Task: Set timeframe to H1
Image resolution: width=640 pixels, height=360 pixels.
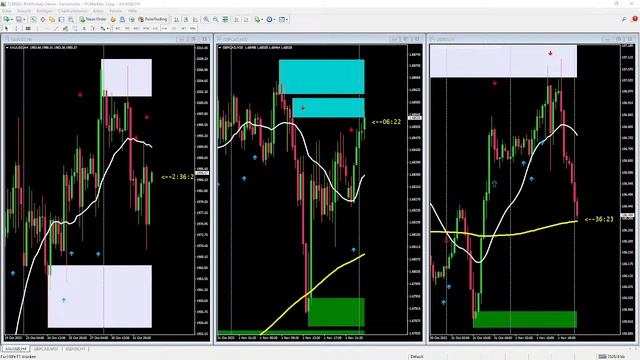Action: (x=155, y=28)
